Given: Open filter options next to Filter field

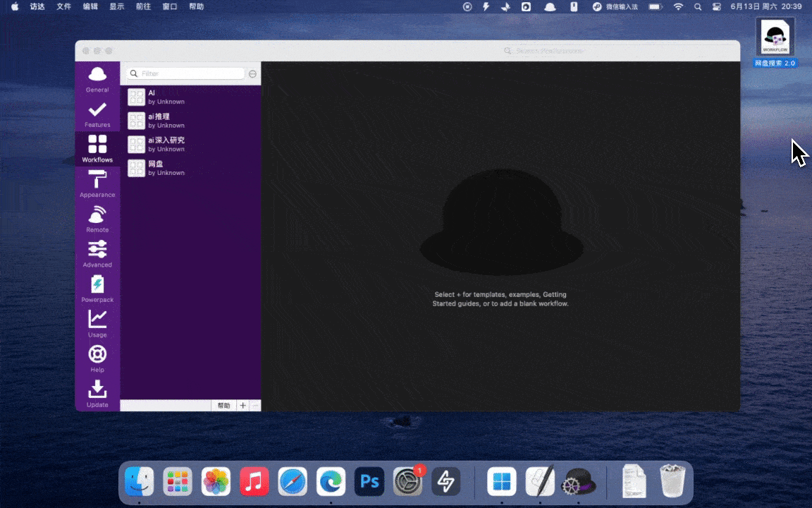Looking at the screenshot, I should click(253, 74).
